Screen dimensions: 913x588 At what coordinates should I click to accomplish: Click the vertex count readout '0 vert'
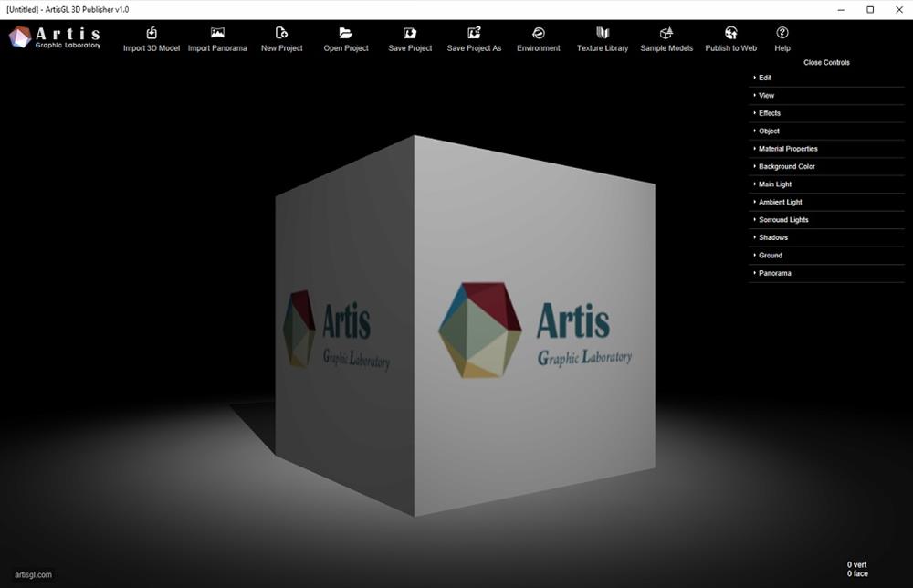856,564
